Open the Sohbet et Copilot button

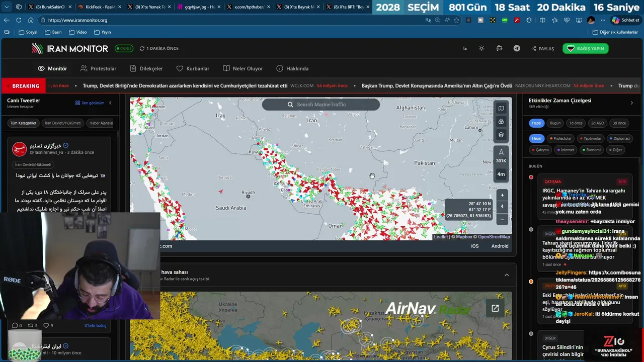[x=625, y=20]
